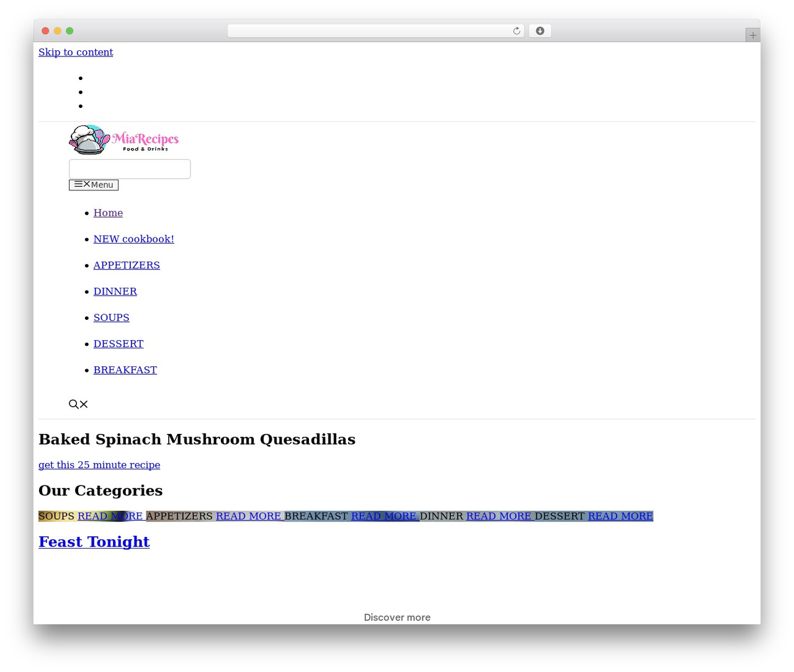Image resolution: width=794 pixels, height=672 pixels.
Task: Open the get this 25 minute recipe link
Action: (x=99, y=465)
